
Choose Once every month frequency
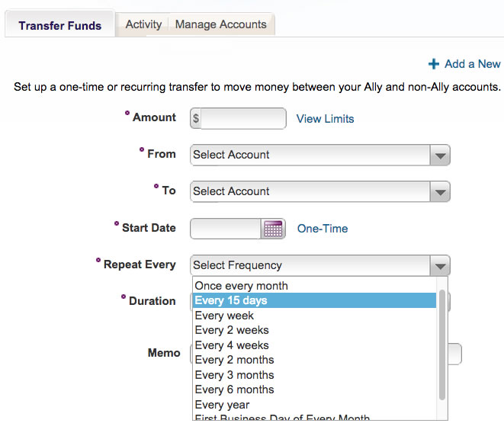(x=241, y=286)
